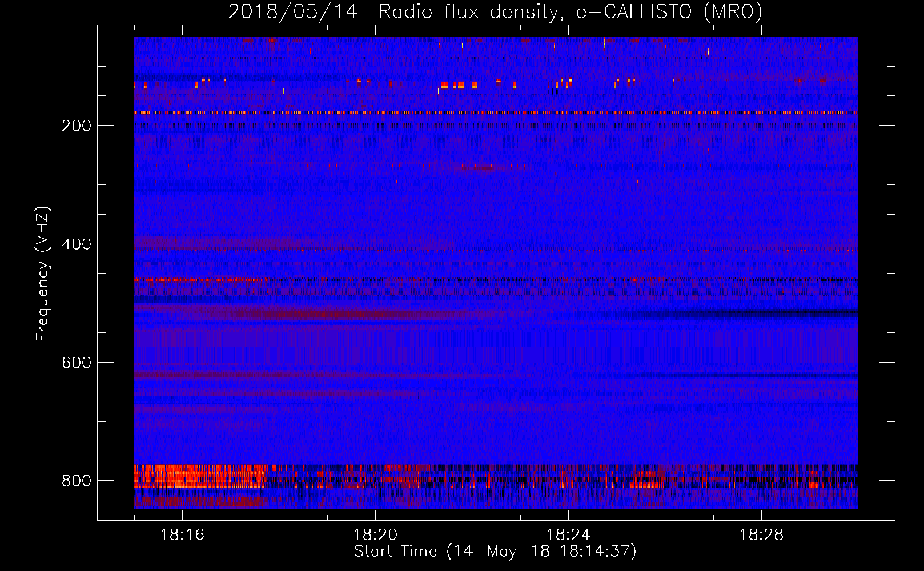Click the '18:28' time tick label

[761, 535]
